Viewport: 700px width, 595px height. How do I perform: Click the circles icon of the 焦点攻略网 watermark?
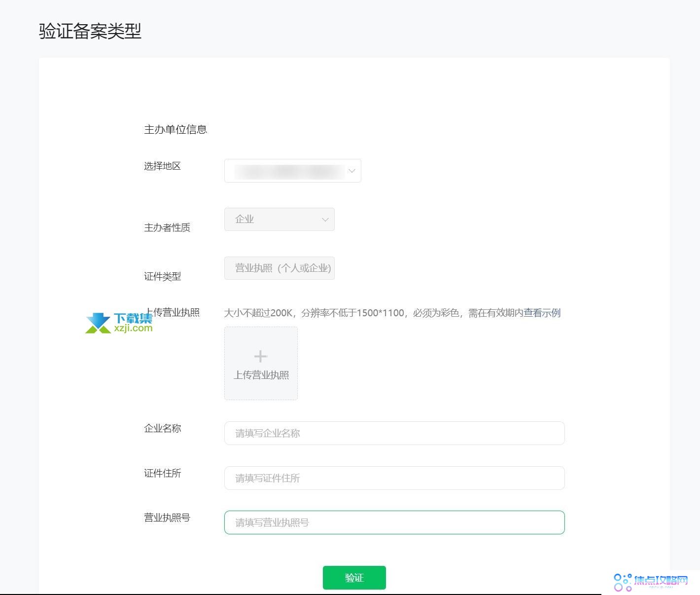(623, 582)
